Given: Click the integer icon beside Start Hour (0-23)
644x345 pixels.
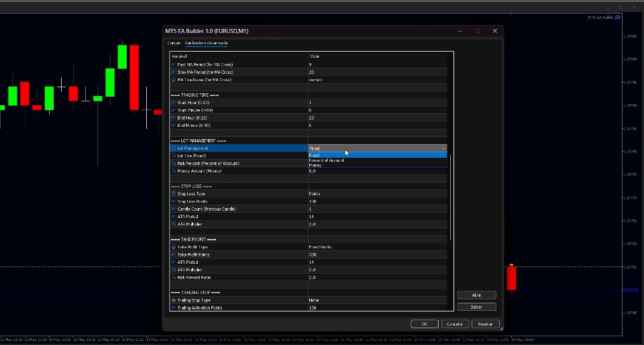Looking at the screenshot, I should 173,103.
